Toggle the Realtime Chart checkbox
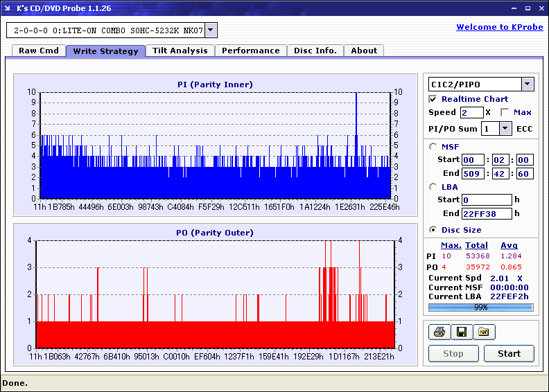The image size is (549, 392). pos(433,99)
